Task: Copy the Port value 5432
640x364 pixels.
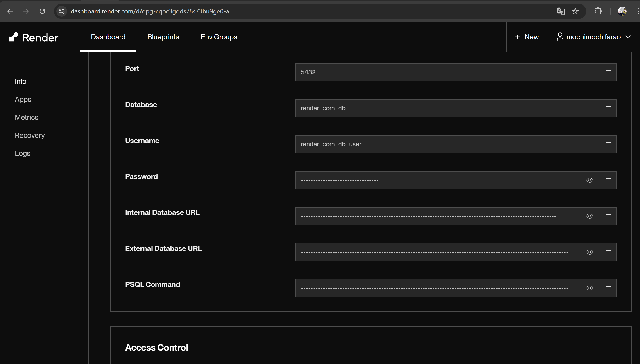Action: point(608,72)
